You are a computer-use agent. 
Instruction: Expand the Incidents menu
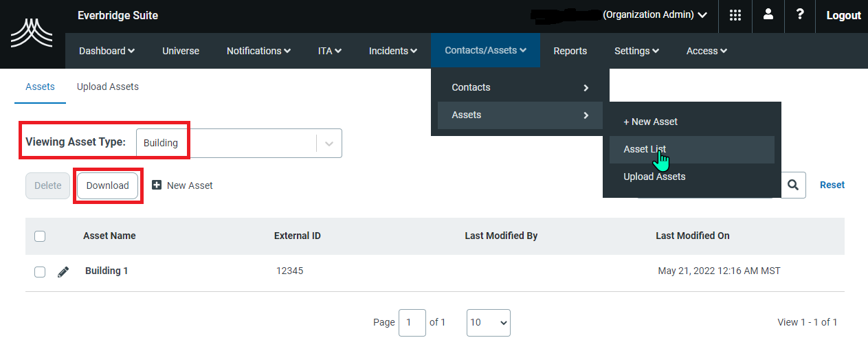pos(393,51)
